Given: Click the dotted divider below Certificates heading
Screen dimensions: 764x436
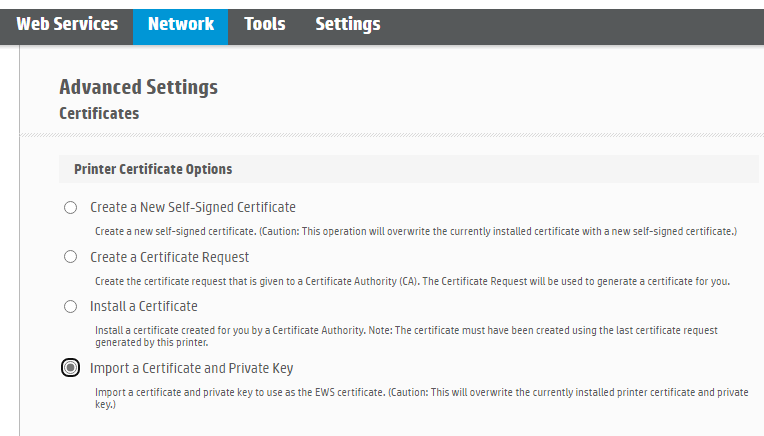Looking at the screenshot, I should coord(392,135).
